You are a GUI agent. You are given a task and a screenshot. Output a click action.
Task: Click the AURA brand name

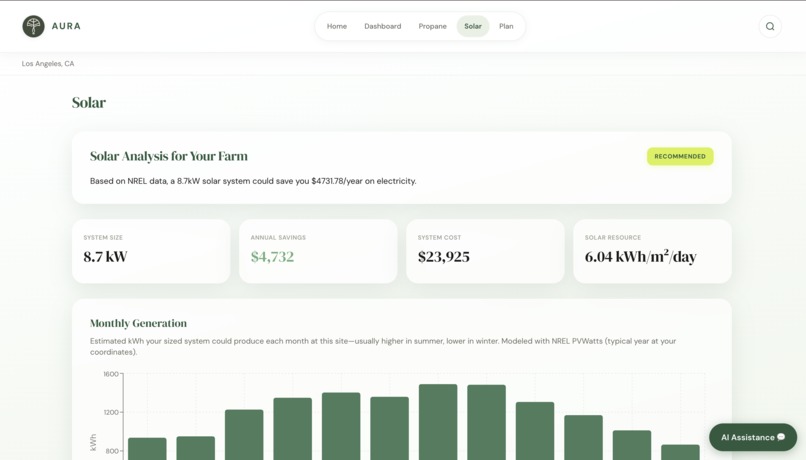point(66,26)
